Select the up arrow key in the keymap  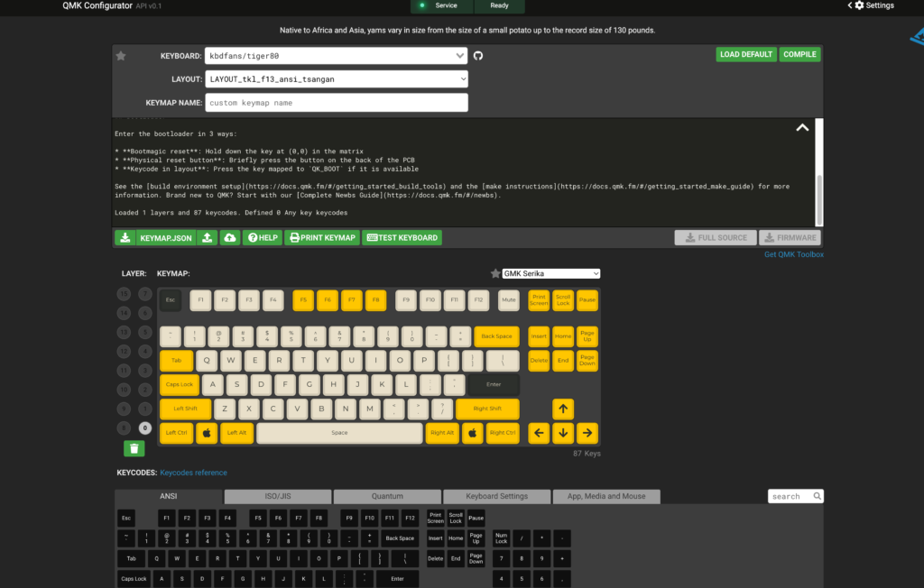[x=563, y=409]
